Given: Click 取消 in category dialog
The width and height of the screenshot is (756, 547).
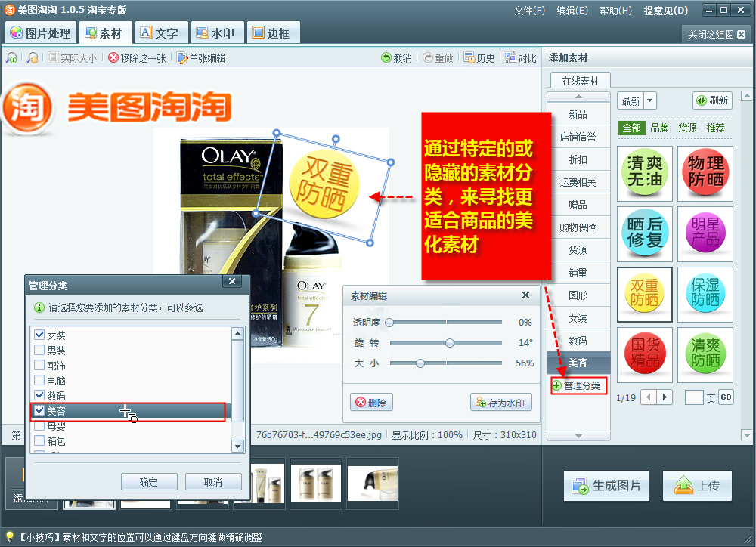Looking at the screenshot, I should (x=213, y=482).
